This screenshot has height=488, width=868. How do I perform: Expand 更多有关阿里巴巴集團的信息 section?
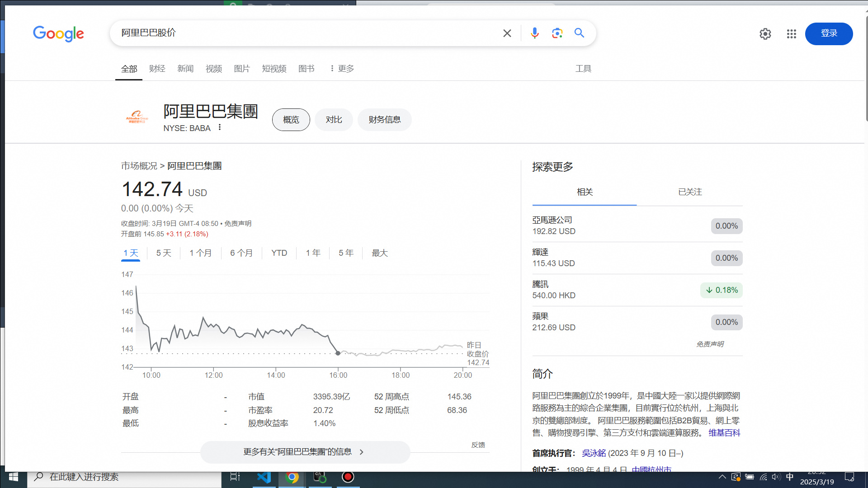click(305, 452)
